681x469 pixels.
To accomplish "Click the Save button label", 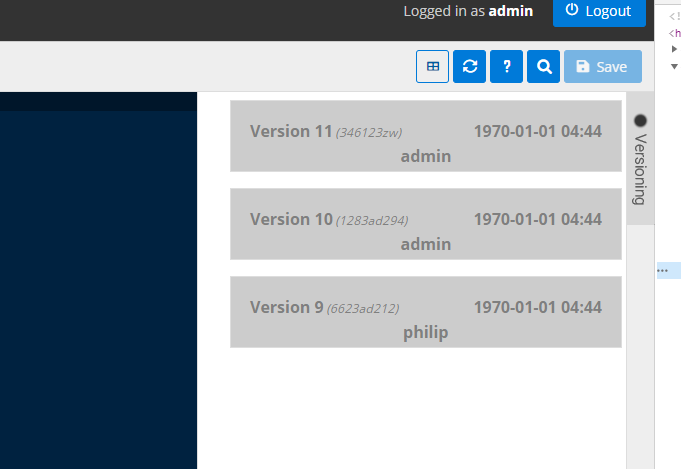I will pos(611,67).
